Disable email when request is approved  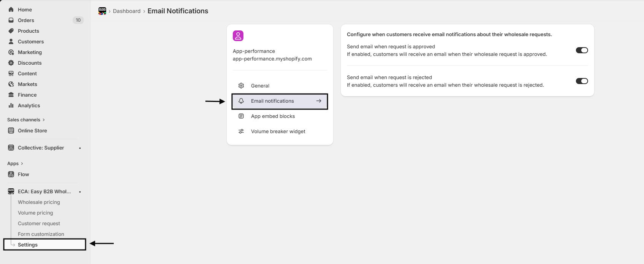point(582,50)
